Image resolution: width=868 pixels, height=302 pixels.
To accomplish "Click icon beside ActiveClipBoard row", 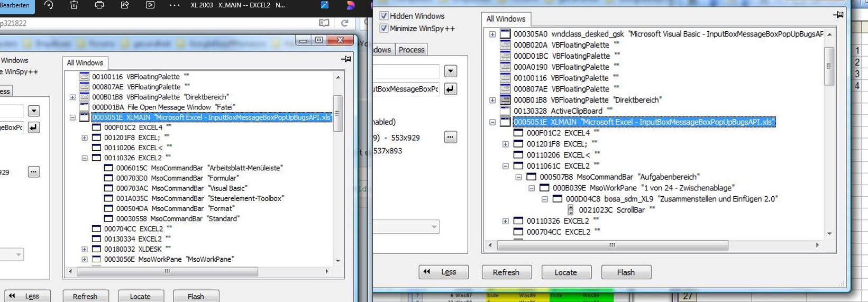I will (x=505, y=111).
